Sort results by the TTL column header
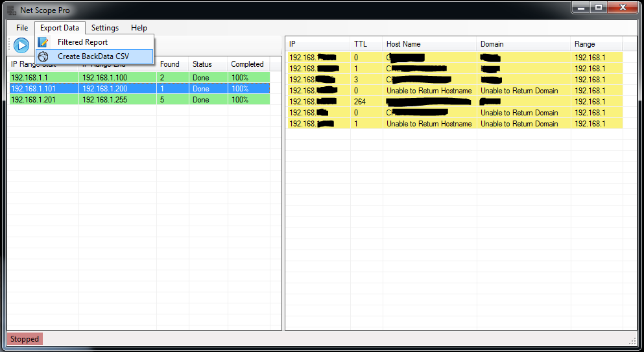 point(367,44)
